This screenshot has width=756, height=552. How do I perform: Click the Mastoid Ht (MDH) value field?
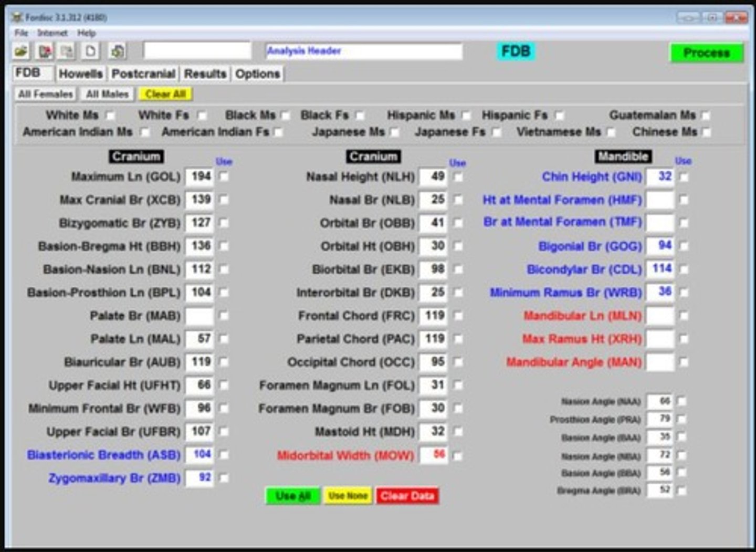(x=433, y=432)
